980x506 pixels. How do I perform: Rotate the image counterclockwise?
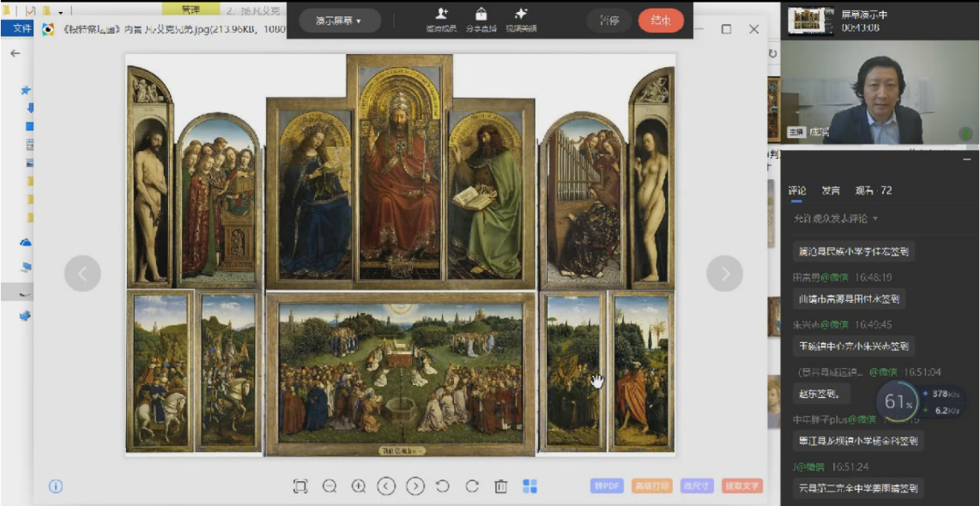point(443,486)
